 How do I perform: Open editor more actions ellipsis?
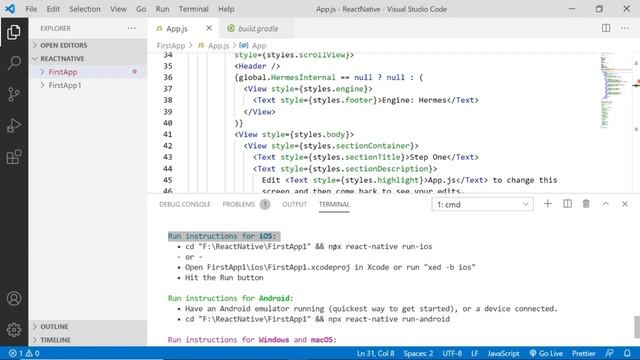tap(625, 28)
